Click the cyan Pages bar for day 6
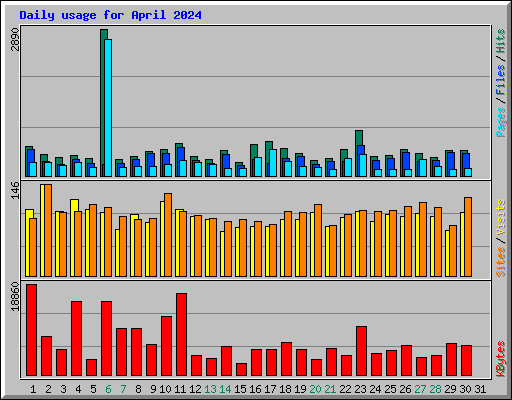 (x=108, y=108)
